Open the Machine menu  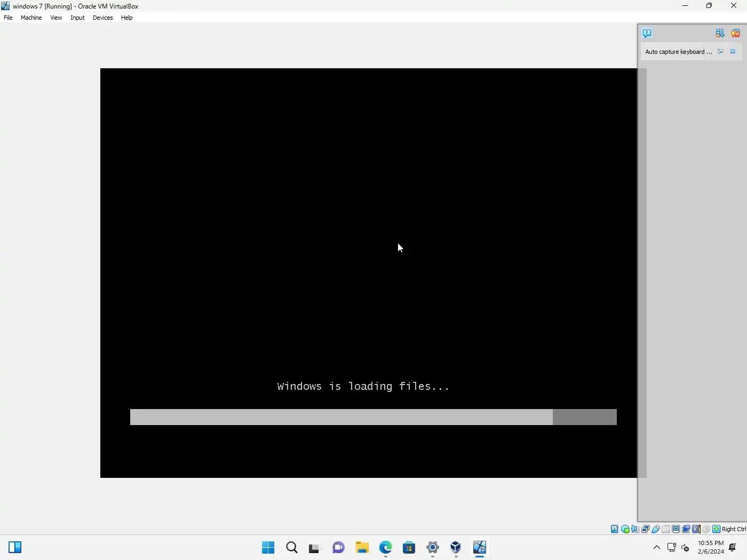(x=31, y=18)
